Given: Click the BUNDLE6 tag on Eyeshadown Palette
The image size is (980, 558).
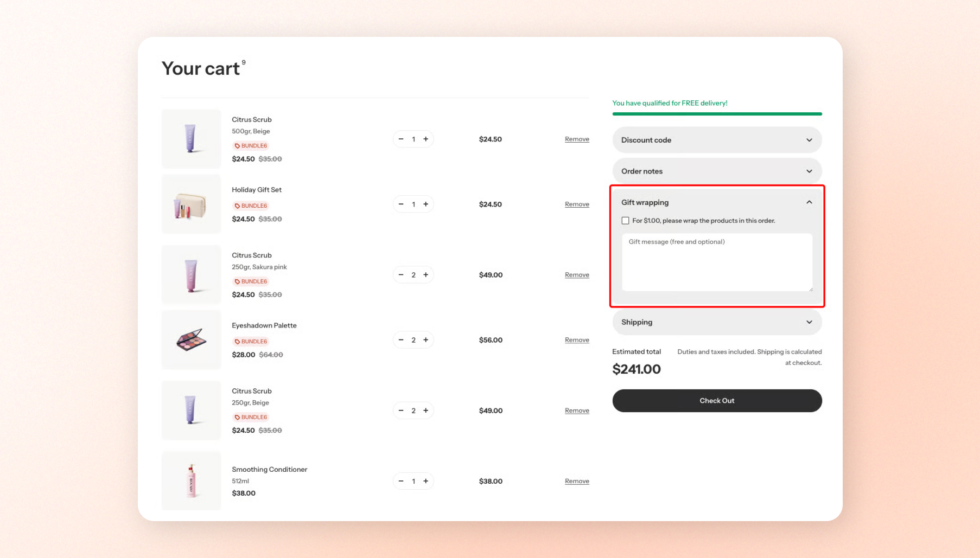Looking at the screenshot, I should click(x=251, y=341).
